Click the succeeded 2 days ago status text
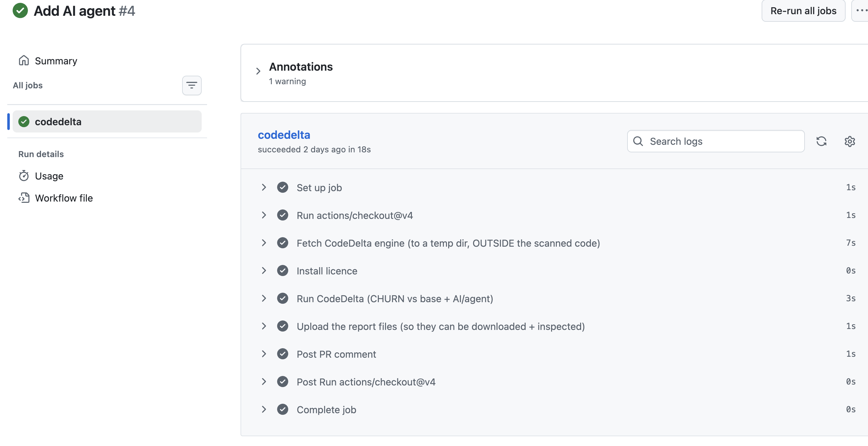This screenshot has height=446, width=868. click(x=314, y=150)
